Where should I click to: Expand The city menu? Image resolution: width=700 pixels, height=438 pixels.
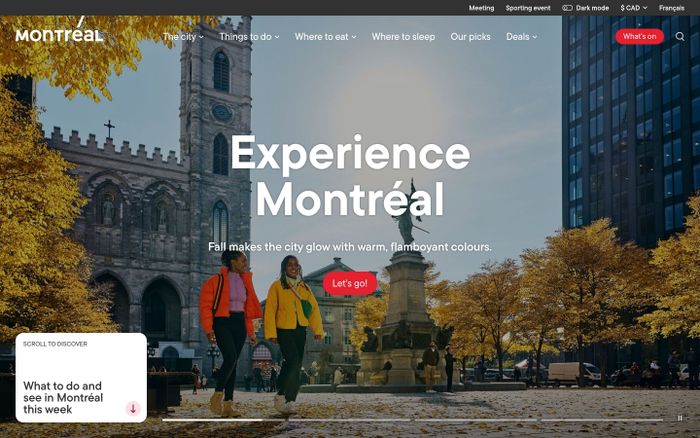(x=183, y=37)
